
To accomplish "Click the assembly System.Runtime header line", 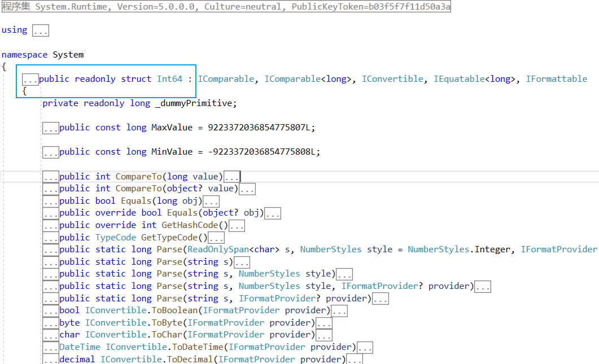I will click(x=226, y=7).
